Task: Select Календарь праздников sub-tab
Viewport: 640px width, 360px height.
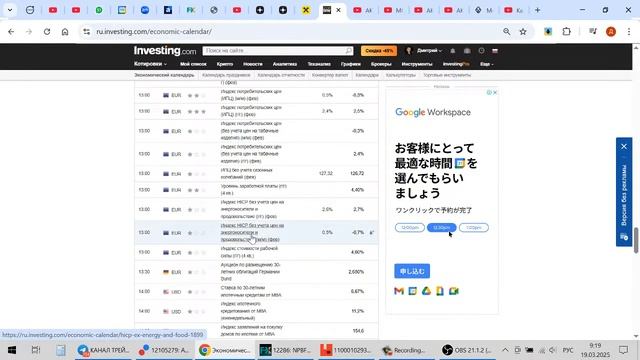Action: pyautogui.click(x=226, y=75)
